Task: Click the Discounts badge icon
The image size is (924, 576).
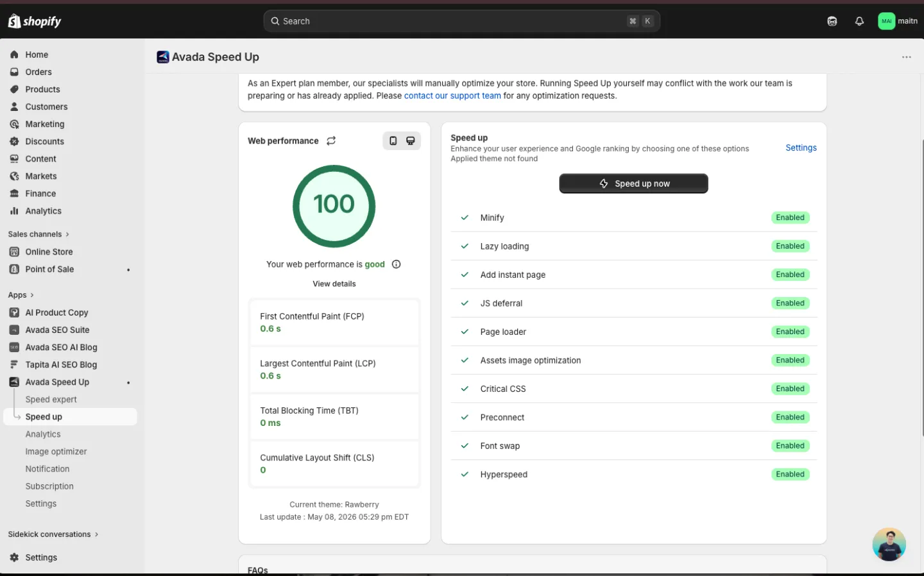Action: [x=14, y=141]
